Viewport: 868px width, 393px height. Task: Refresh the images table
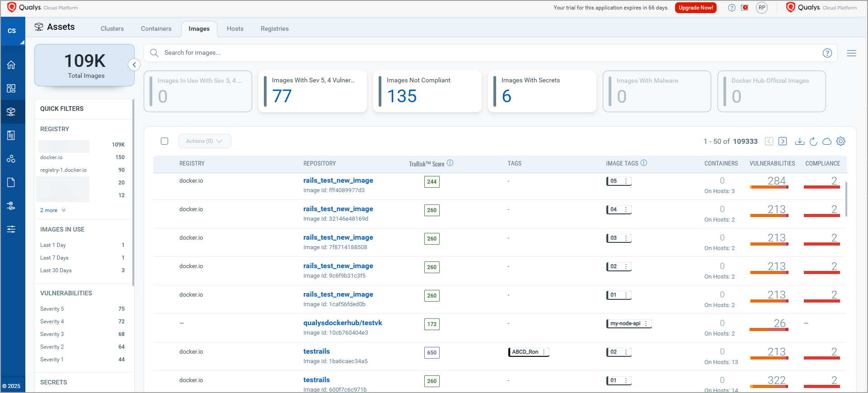(x=813, y=142)
